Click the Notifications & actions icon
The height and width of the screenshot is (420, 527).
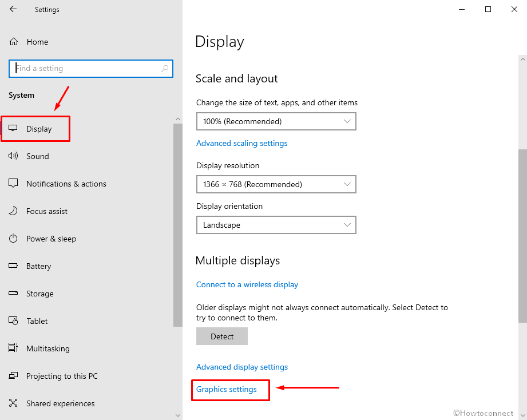click(x=14, y=183)
